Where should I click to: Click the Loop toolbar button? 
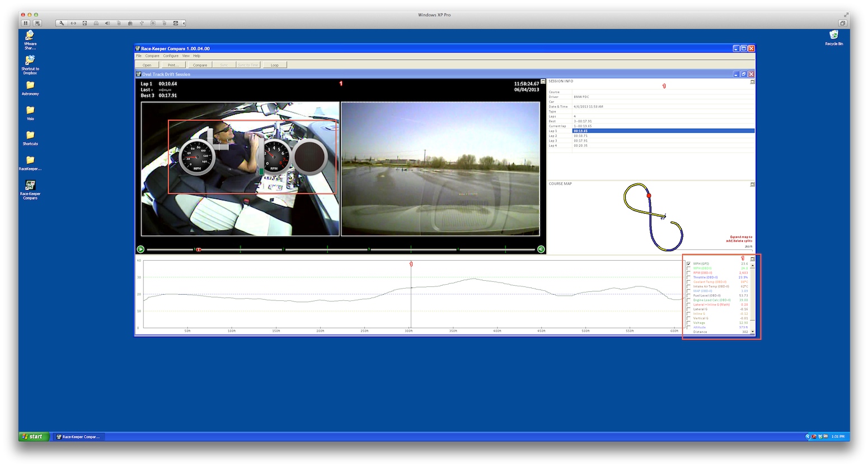pyautogui.click(x=275, y=65)
